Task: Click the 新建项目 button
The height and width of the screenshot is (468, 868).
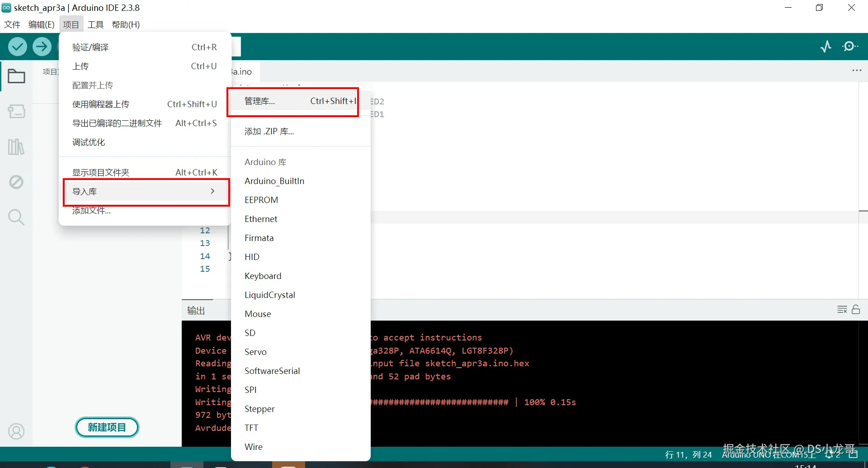Action: (x=107, y=427)
